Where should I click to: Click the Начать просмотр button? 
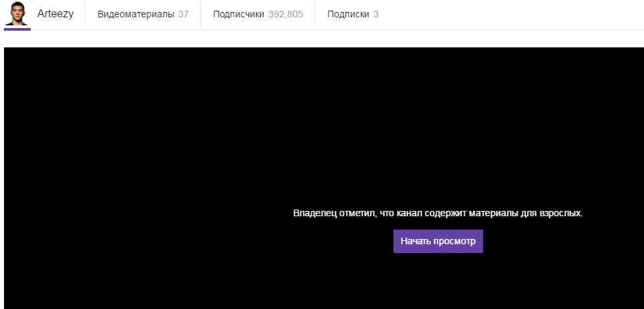click(x=438, y=242)
